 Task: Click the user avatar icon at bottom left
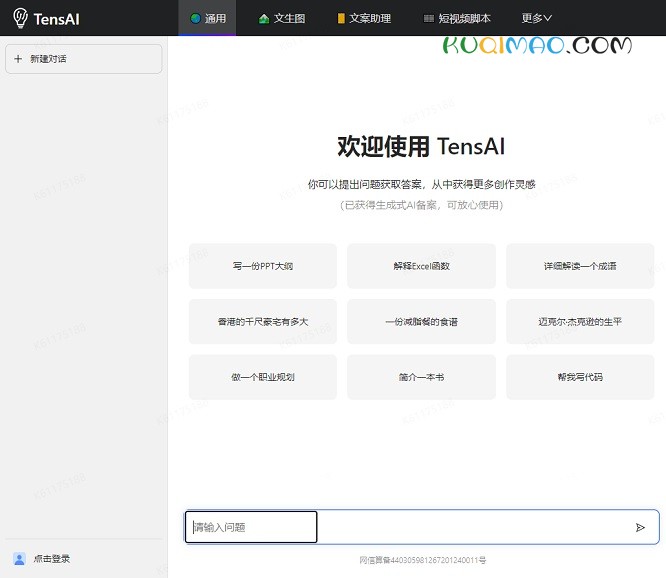tap(19, 559)
